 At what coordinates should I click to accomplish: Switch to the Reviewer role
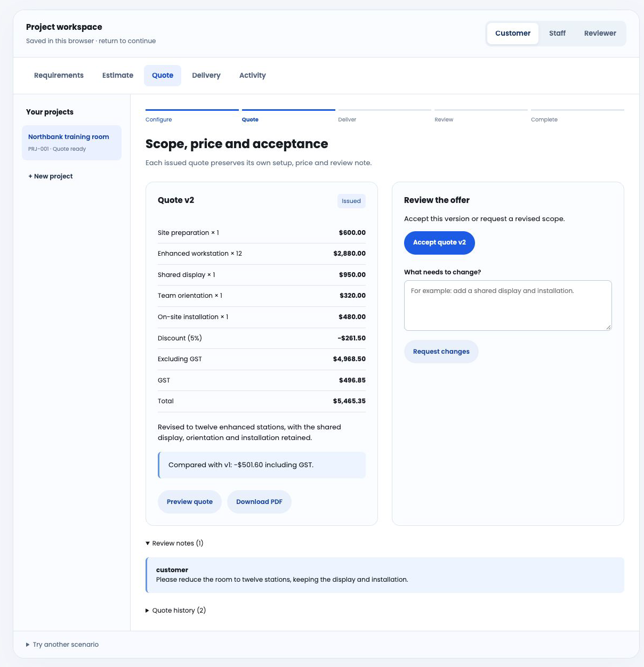(600, 33)
